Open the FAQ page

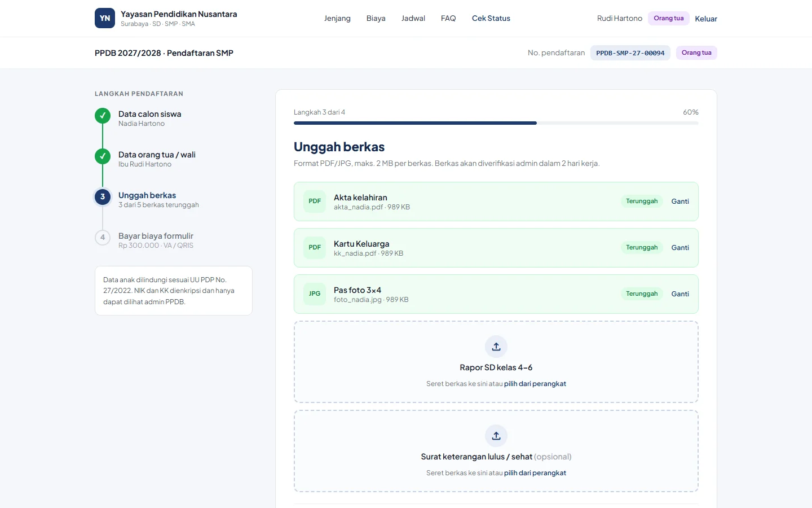(448, 19)
